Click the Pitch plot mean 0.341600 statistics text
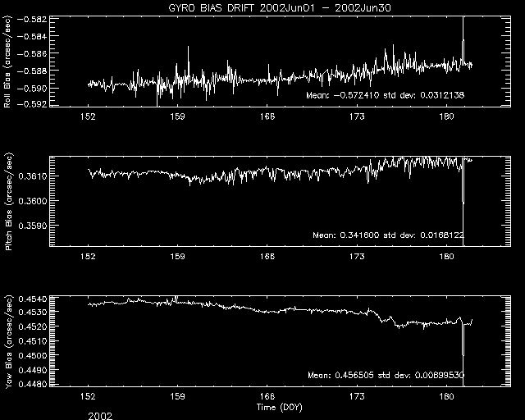 coord(388,235)
